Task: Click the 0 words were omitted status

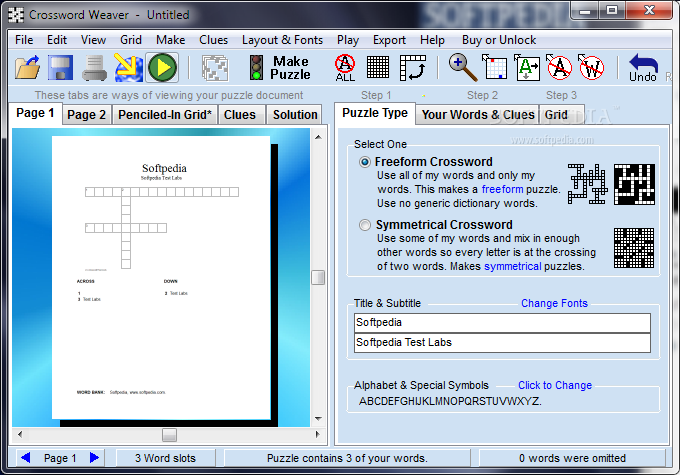Action: click(572, 458)
